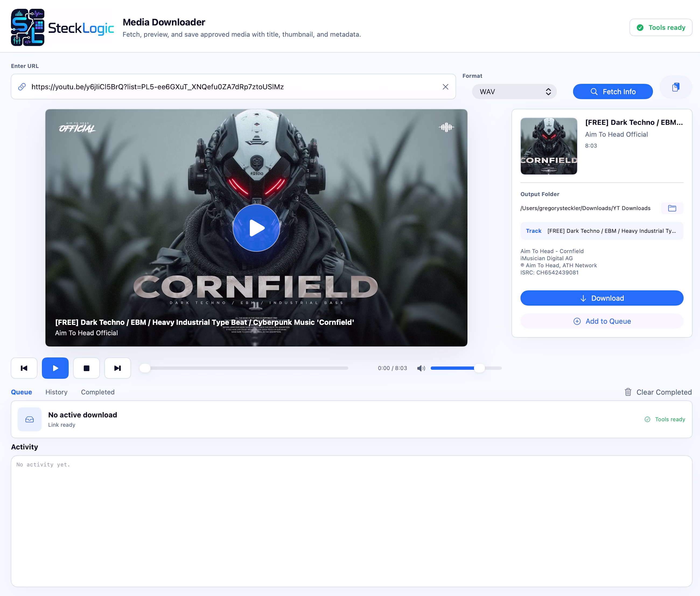Skip to previous track

tap(24, 368)
